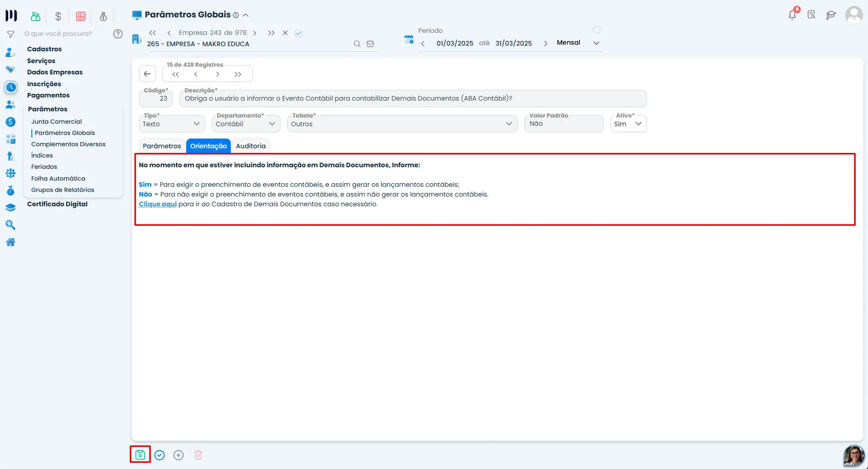Click the save icon in bottom toolbar
Viewport: 868px width, 469px height.
[140, 455]
